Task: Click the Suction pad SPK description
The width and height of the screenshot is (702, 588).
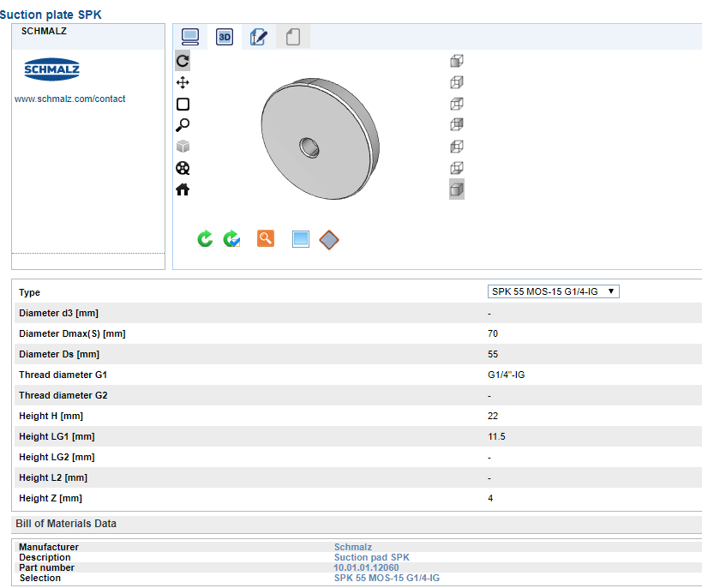Action: coord(372,557)
